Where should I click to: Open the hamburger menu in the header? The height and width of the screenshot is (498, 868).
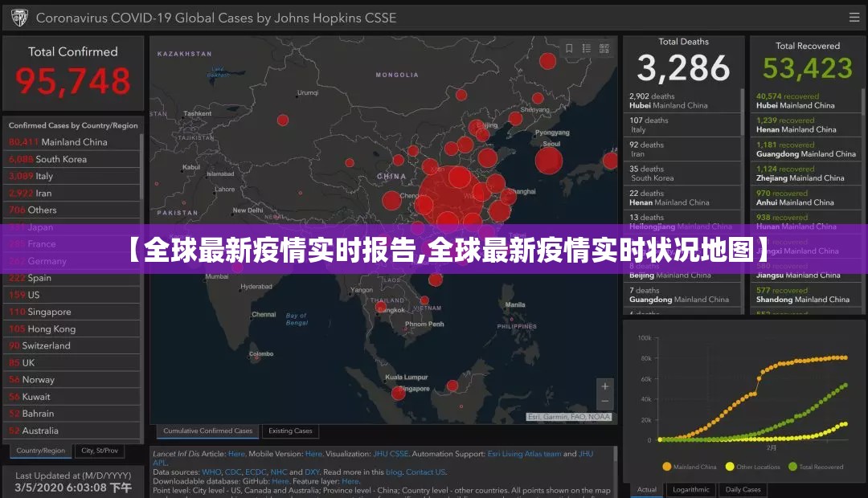point(854,17)
